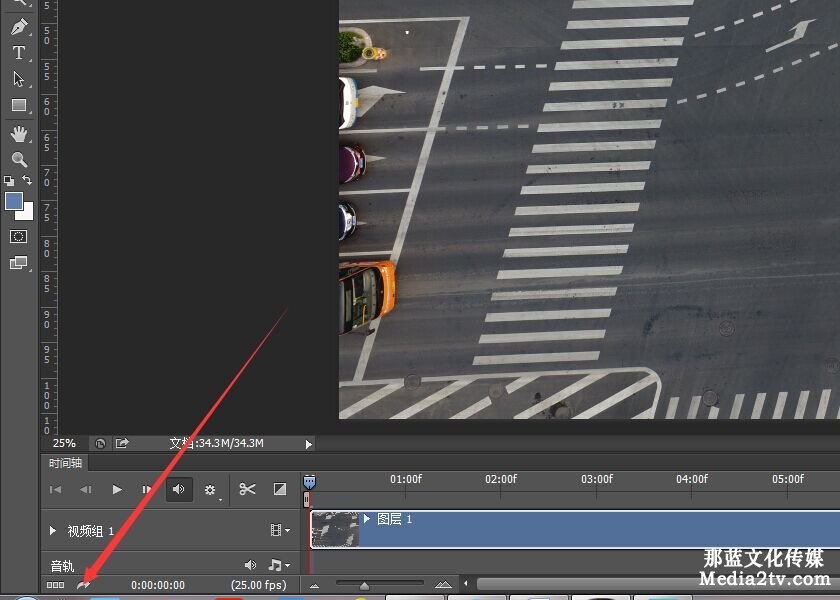Select the Path Selection arrow tool
The height and width of the screenshot is (600, 840).
tap(19, 79)
